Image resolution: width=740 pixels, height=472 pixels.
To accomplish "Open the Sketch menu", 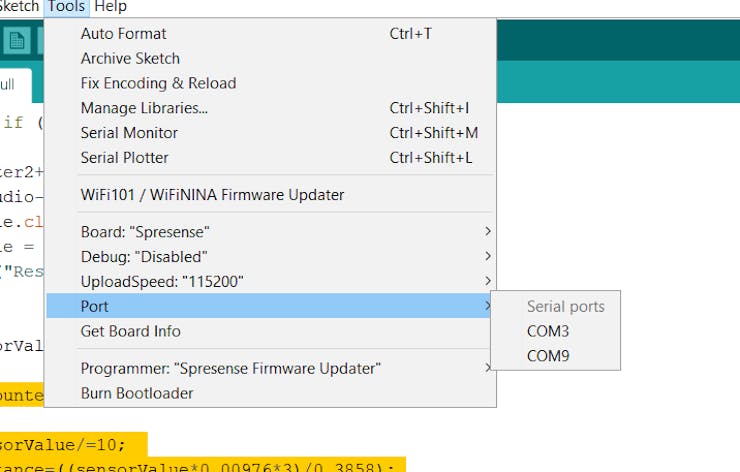I will coord(19,7).
